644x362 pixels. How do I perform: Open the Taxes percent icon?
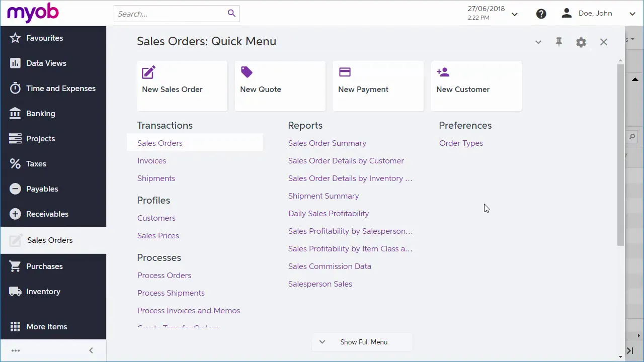(x=15, y=164)
